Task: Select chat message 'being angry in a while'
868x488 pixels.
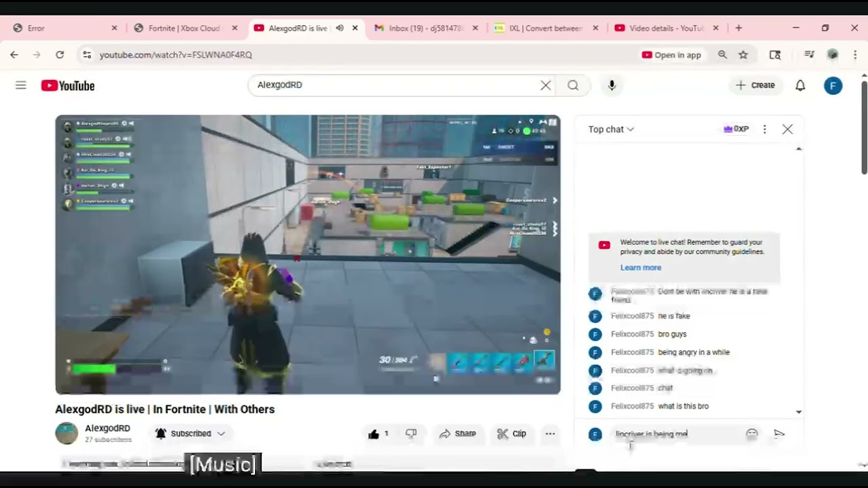Action: coord(694,352)
